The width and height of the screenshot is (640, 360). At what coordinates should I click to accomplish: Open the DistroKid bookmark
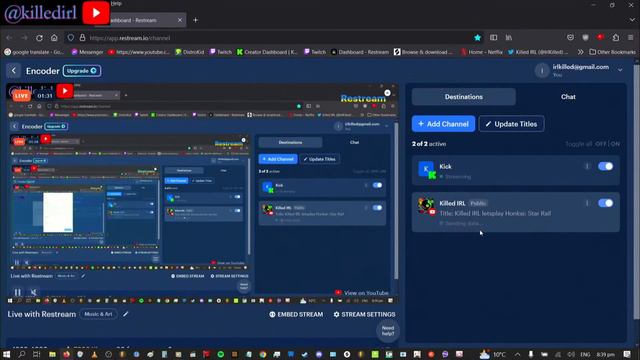189,52
